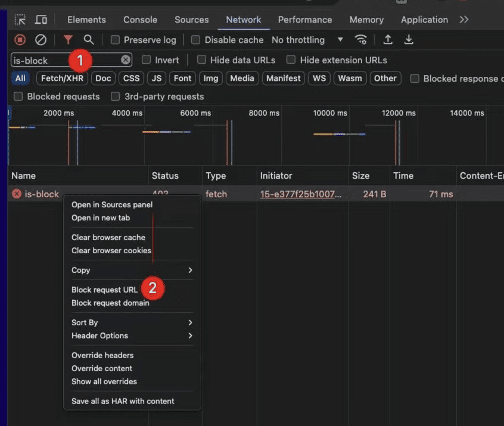Click the import HAR upload icon
The width and height of the screenshot is (504, 426).
[388, 40]
